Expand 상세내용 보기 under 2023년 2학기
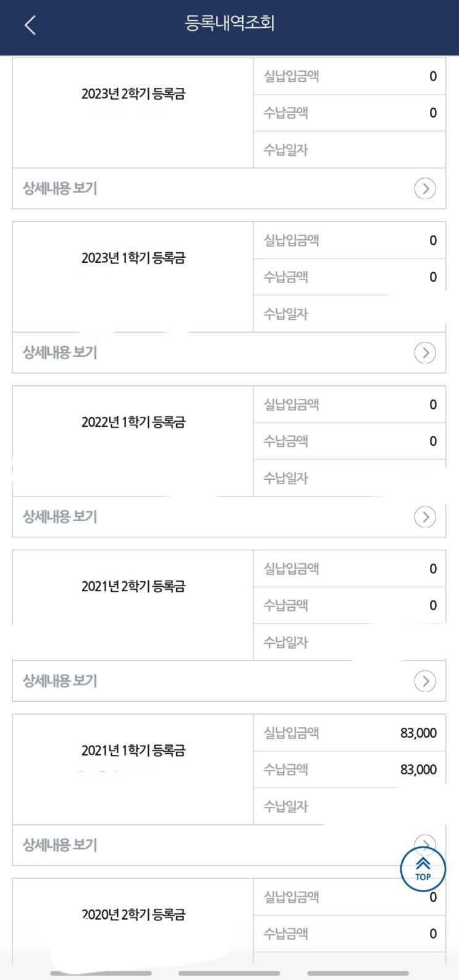The image size is (459, 980). pyautogui.click(x=60, y=189)
